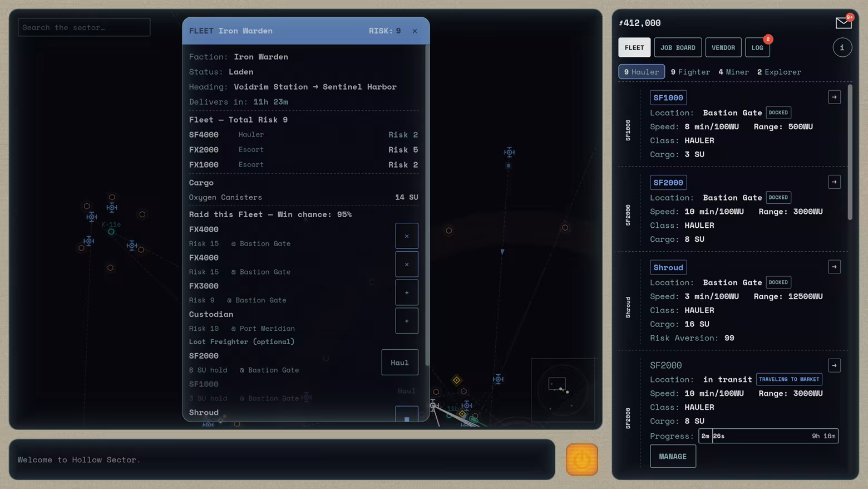Viewport: 868px width, 489px height.
Task: Add FX3000 to the raid
Action: (x=407, y=292)
